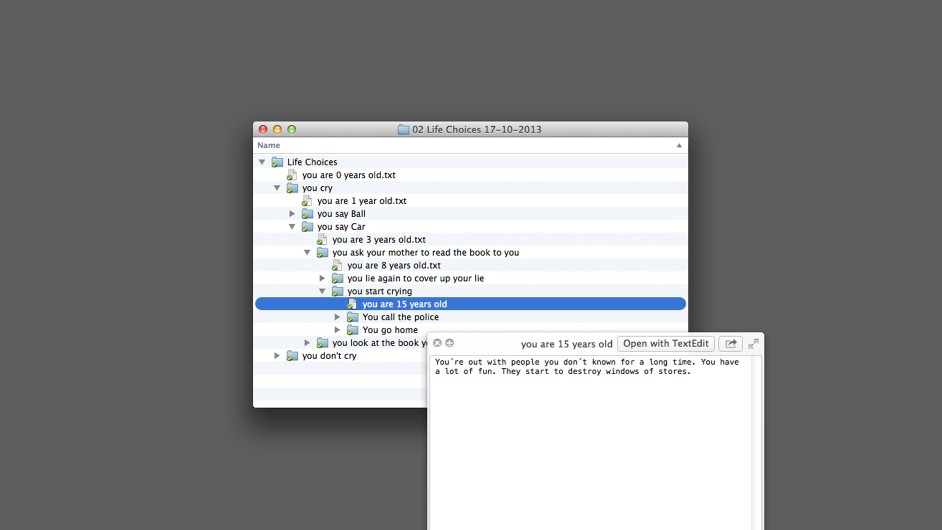Close the Quick Look preview panel
942x530 pixels.
[x=437, y=343]
